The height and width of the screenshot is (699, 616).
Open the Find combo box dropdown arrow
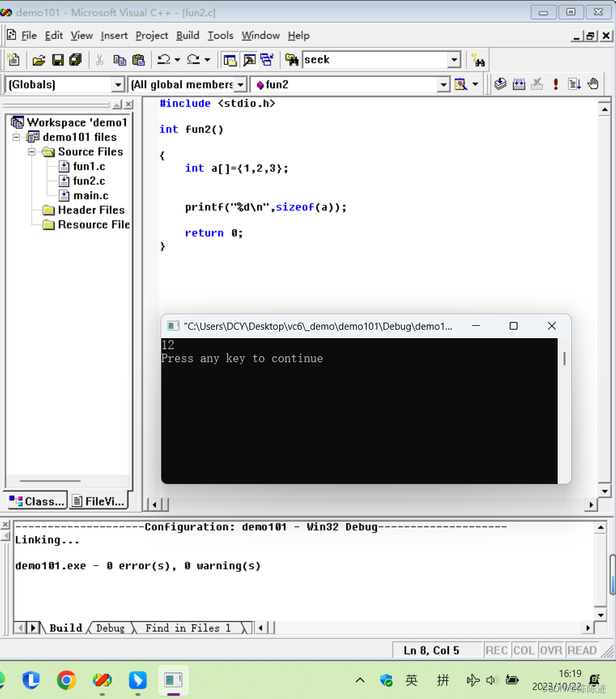(x=454, y=60)
